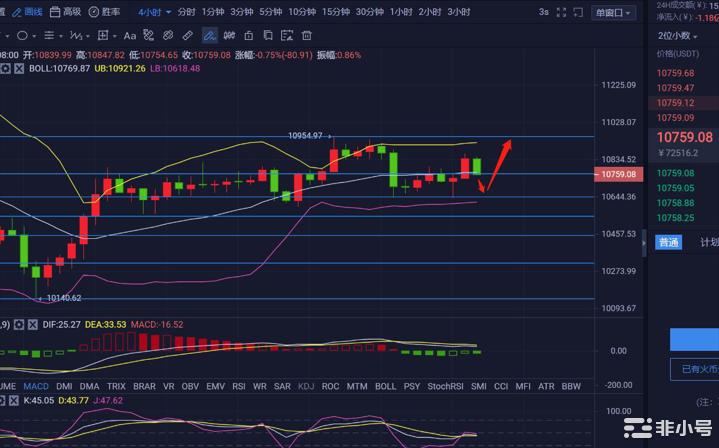Switch to the 1小时 timeframe
The height and width of the screenshot is (448, 719).
point(401,12)
